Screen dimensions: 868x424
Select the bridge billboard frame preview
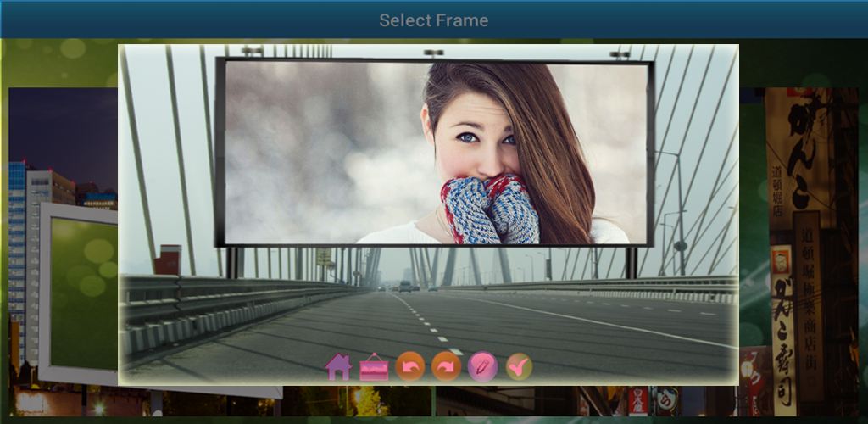[x=428, y=215]
